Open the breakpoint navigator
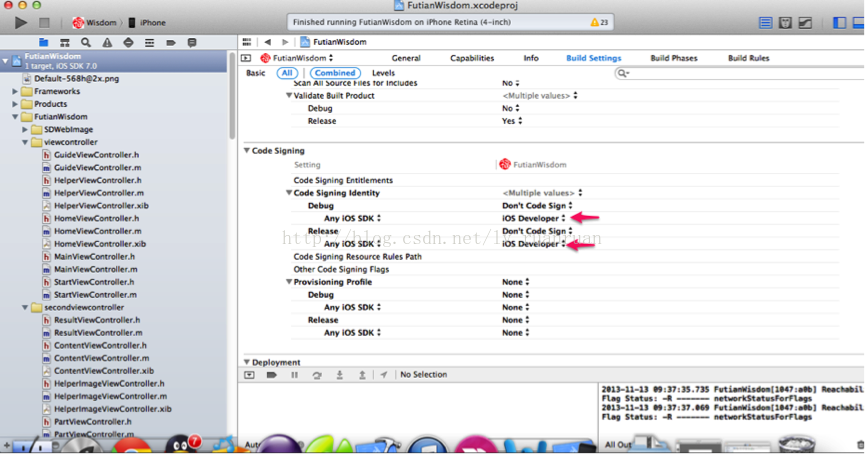The width and height of the screenshot is (865, 454). [x=170, y=42]
